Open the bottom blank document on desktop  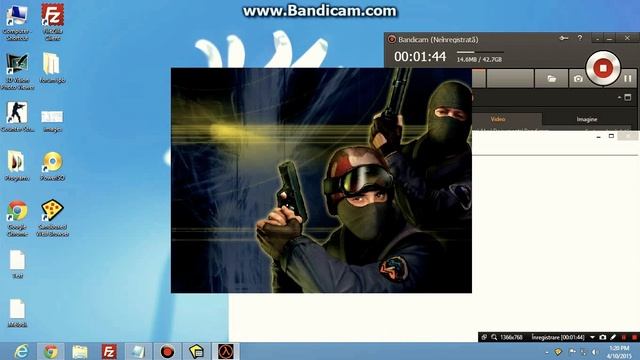[17, 313]
